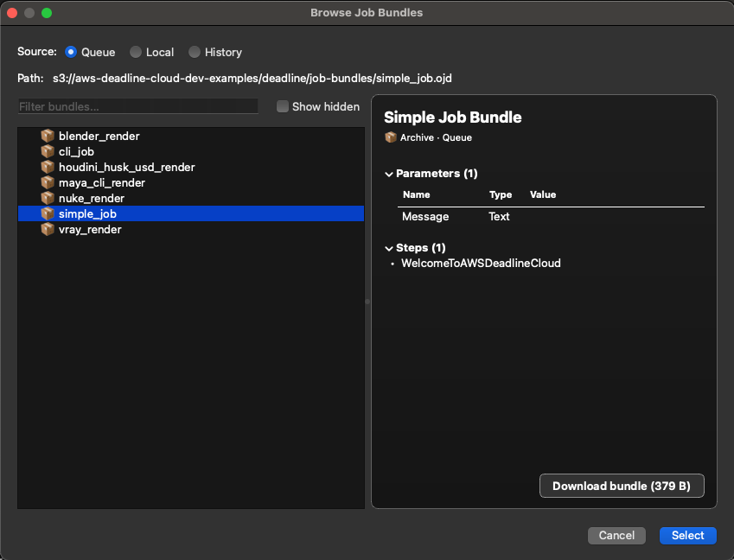
Task: Select the simple_job bundle row
Action: [x=191, y=213]
